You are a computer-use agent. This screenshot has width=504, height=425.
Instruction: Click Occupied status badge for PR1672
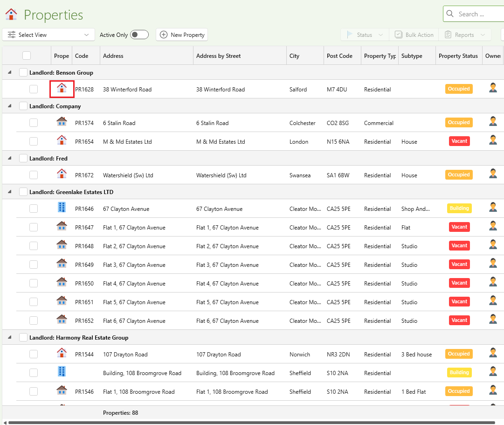[x=459, y=174]
